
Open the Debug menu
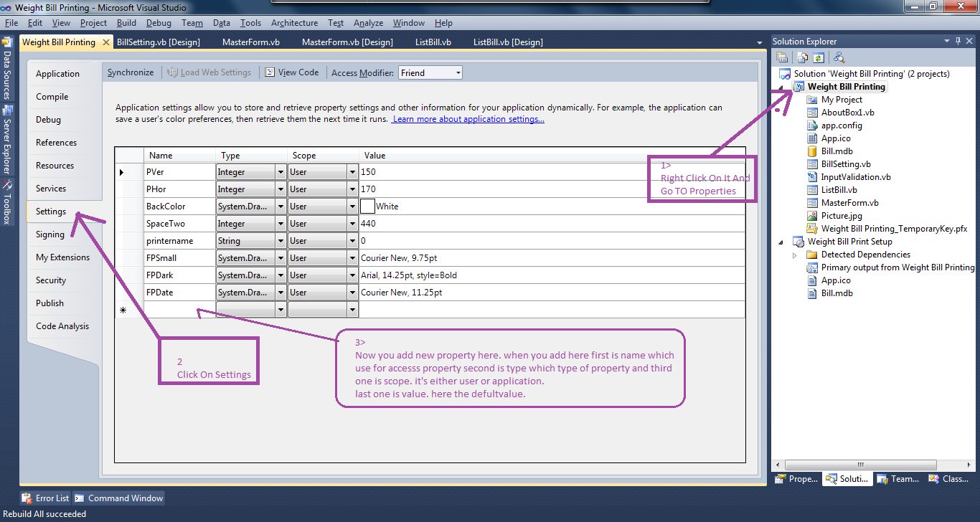click(158, 22)
